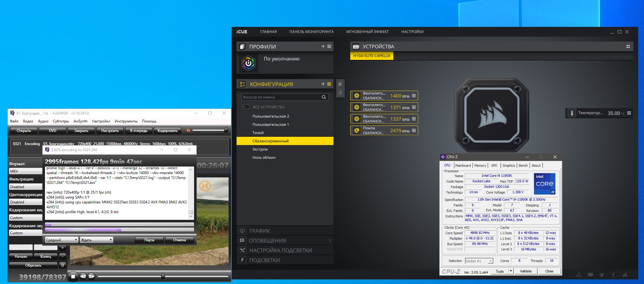The image size is (644, 284).
Task: Open the MKV format dropdown
Action: [26, 171]
